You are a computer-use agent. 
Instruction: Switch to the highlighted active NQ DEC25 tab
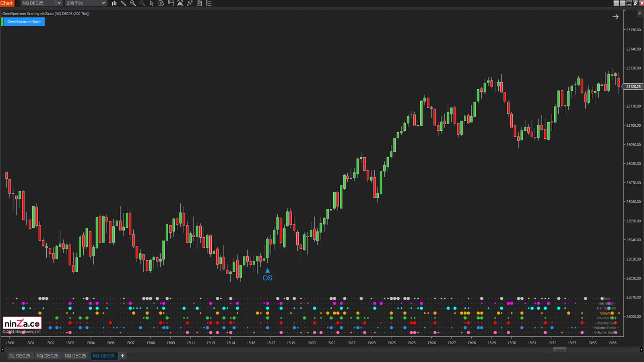(x=103, y=356)
